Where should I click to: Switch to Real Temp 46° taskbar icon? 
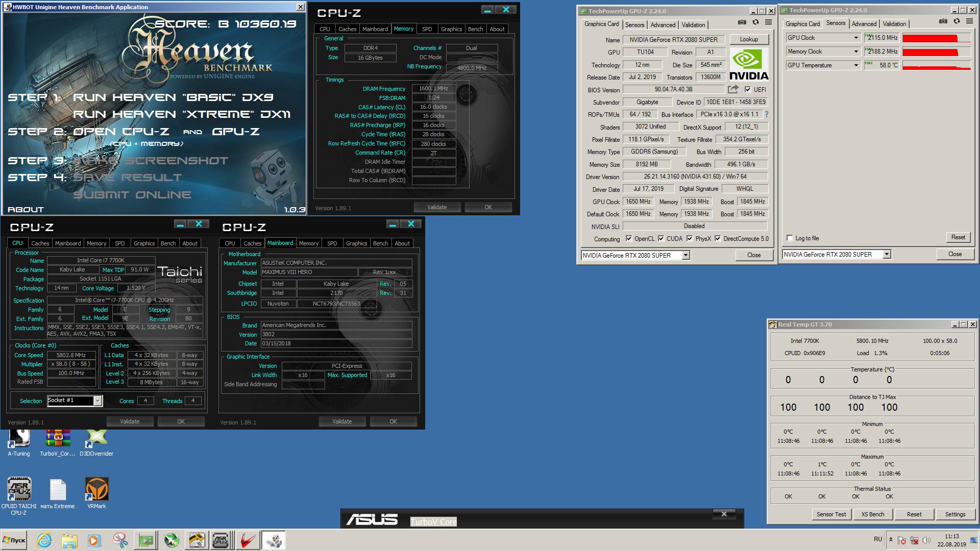click(197, 540)
